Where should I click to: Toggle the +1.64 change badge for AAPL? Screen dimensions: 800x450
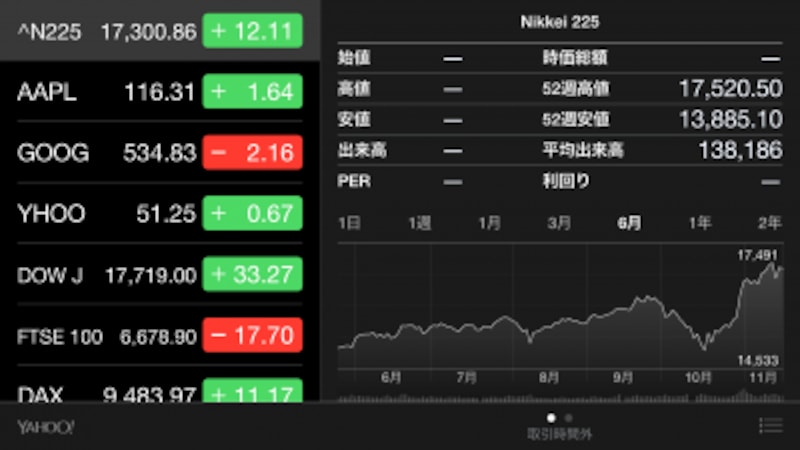point(253,92)
